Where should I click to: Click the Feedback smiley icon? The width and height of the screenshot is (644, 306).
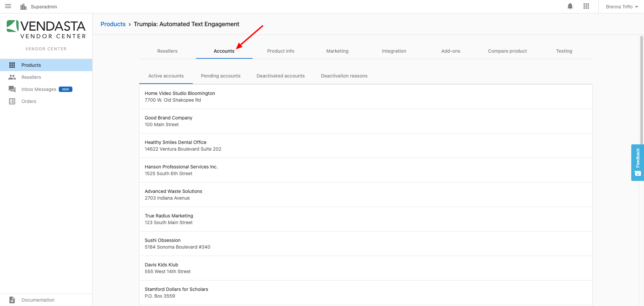click(638, 173)
